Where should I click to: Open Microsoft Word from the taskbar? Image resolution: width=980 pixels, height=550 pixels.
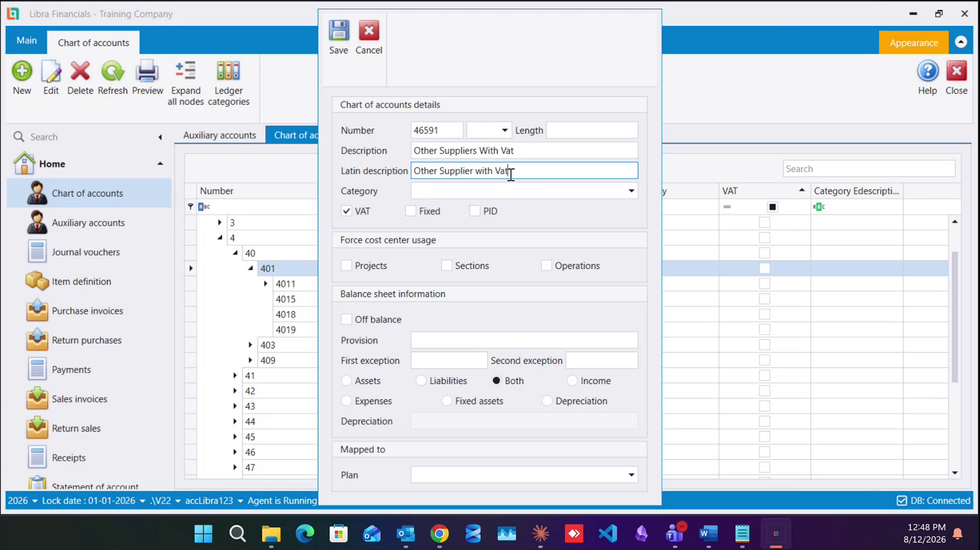click(708, 534)
